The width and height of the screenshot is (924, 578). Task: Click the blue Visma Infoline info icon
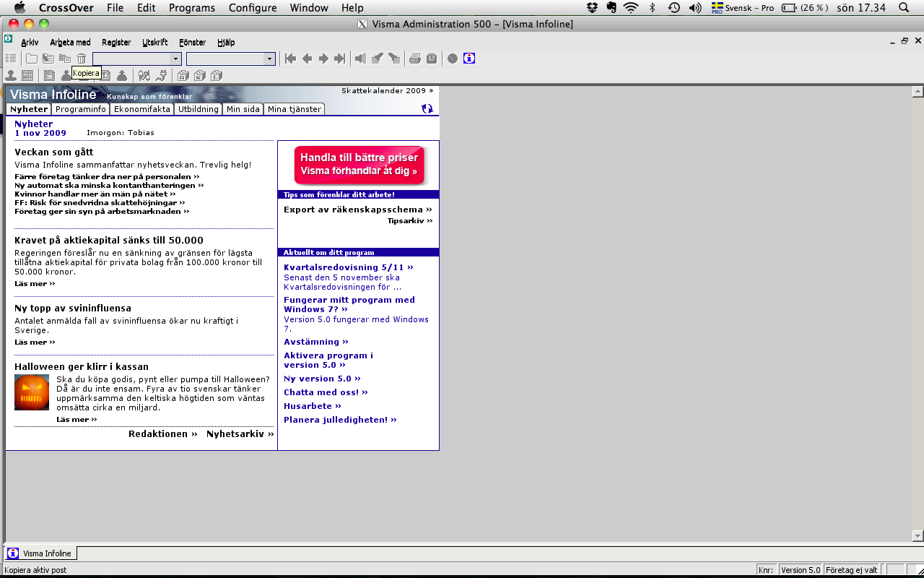pyautogui.click(x=469, y=59)
